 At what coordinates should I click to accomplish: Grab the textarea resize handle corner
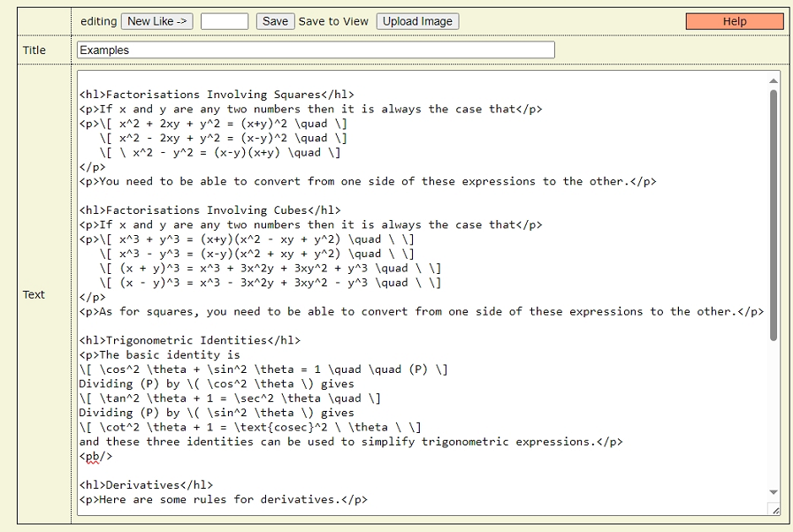point(774,510)
